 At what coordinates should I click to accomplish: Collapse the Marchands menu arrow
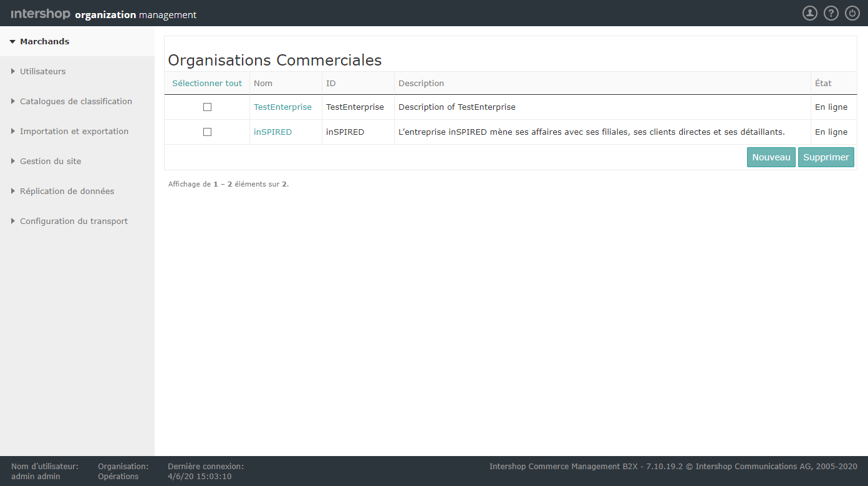[x=12, y=42]
